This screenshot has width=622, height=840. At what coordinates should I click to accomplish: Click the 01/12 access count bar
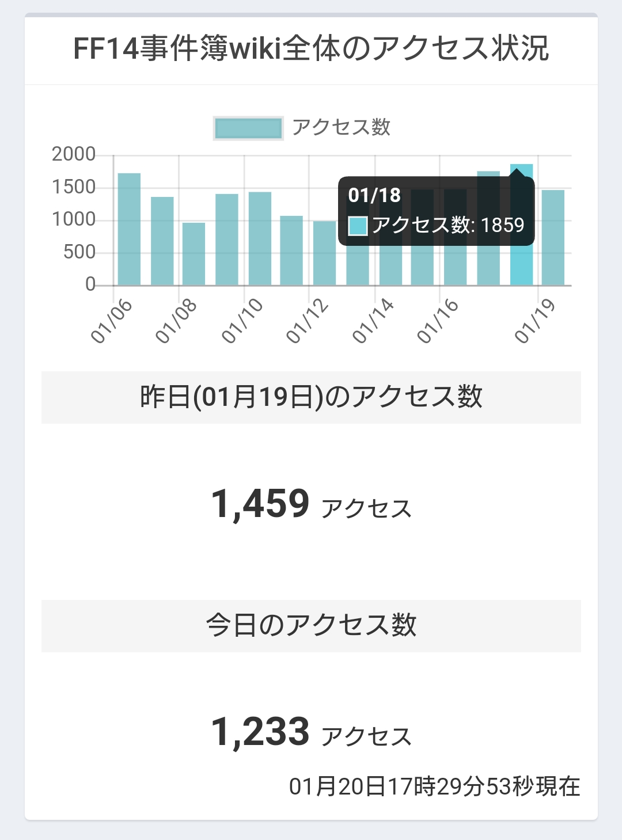tap(325, 253)
